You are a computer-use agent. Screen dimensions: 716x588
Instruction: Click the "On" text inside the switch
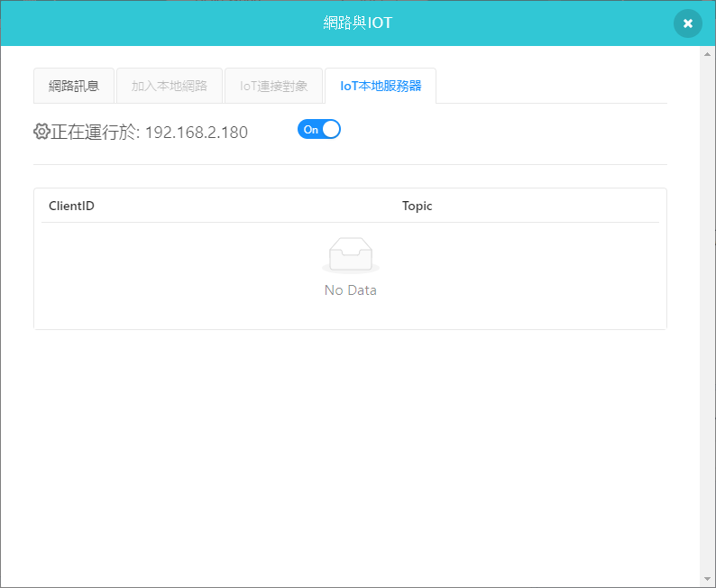point(310,130)
